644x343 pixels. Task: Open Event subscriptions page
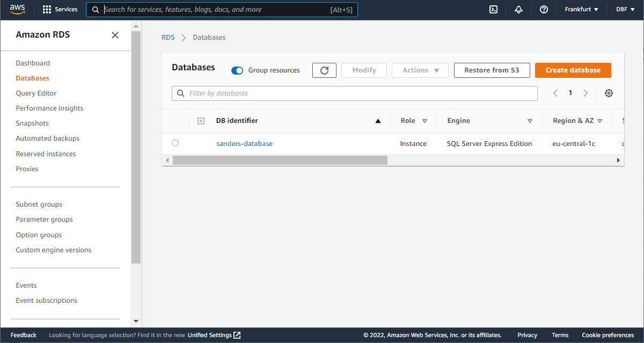click(47, 300)
